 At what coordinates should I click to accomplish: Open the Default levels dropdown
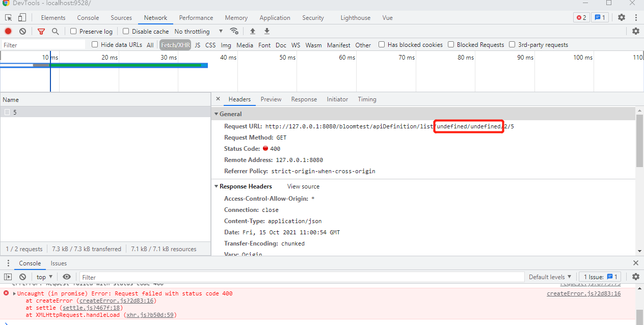click(x=550, y=277)
